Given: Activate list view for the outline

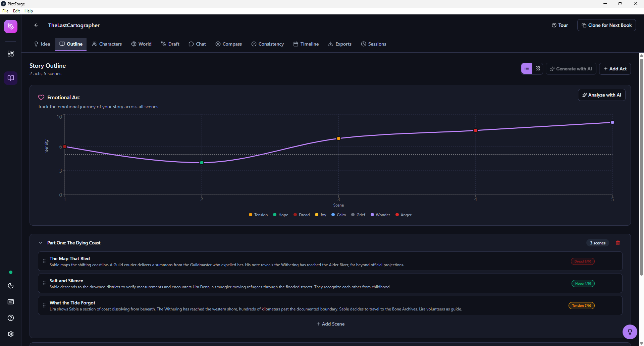Looking at the screenshot, I should coord(526,69).
